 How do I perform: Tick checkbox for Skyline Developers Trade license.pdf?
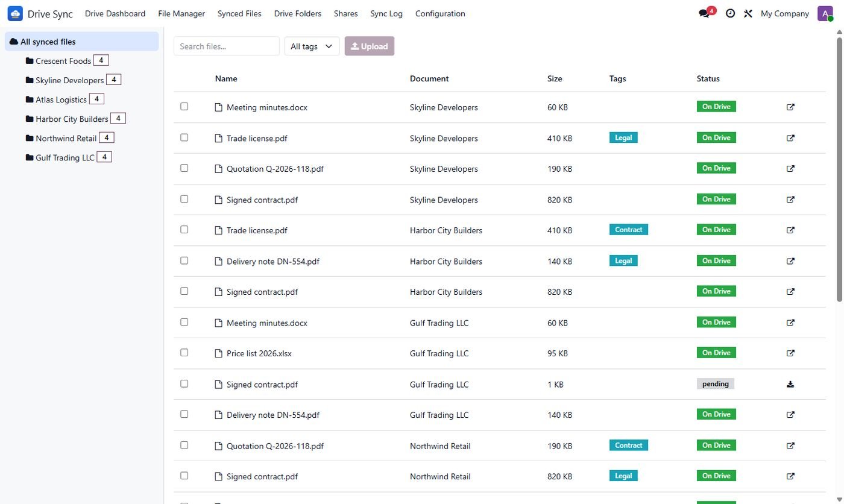[x=184, y=137]
